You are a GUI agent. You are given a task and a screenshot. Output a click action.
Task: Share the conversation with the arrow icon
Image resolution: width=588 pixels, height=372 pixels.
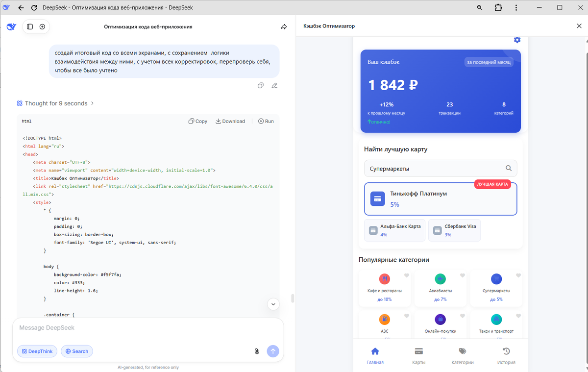284,27
